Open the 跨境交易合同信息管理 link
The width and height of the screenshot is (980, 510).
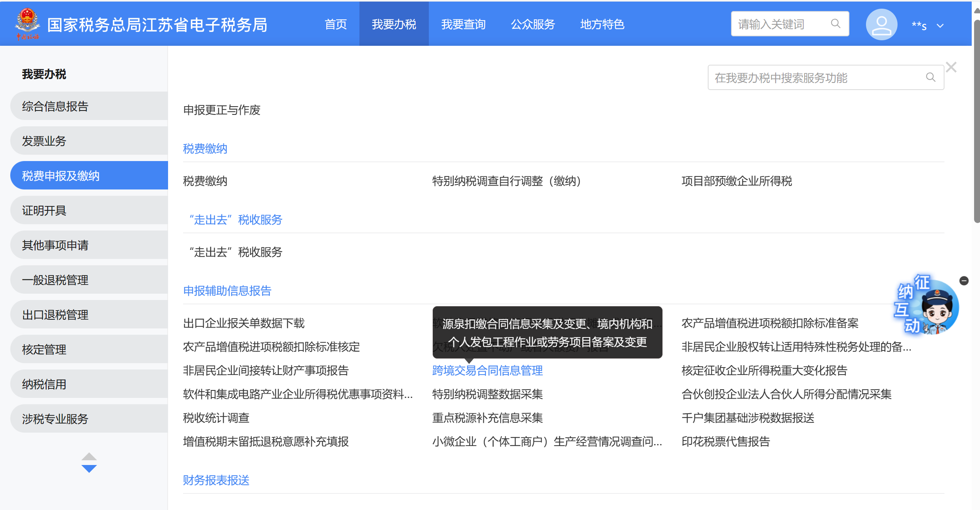pos(487,370)
